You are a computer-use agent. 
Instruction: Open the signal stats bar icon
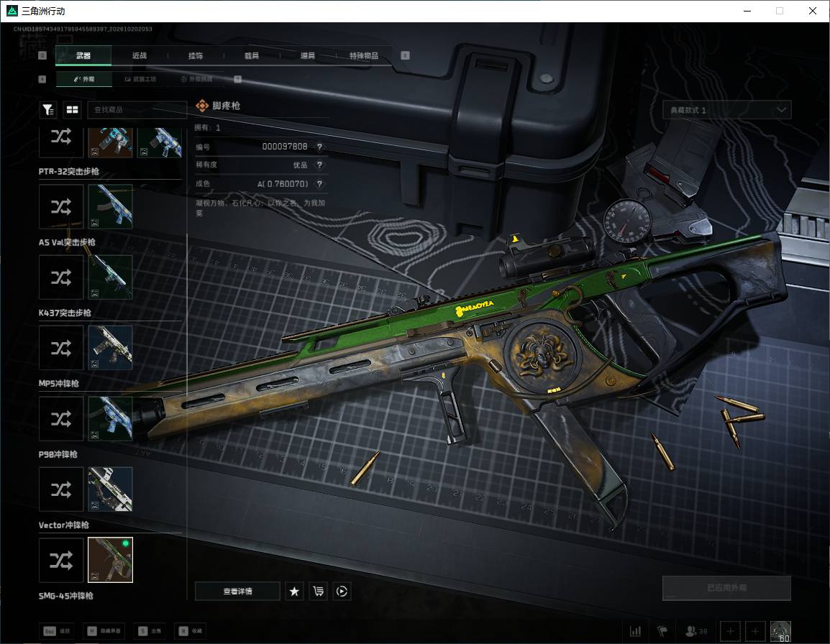click(635, 631)
